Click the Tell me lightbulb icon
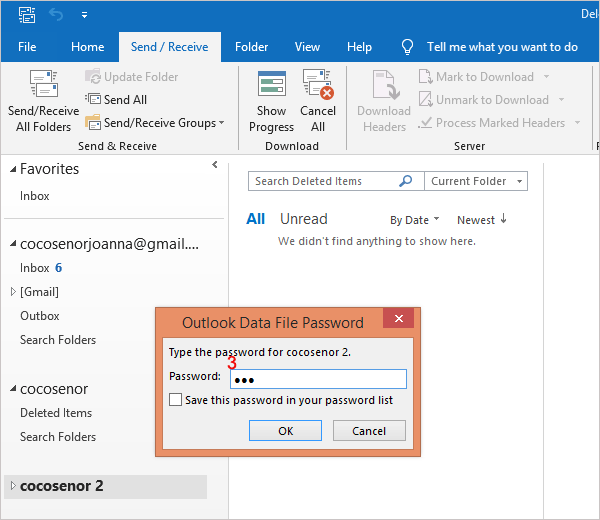This screenshot has height=520, width=600. pos(407,47)
